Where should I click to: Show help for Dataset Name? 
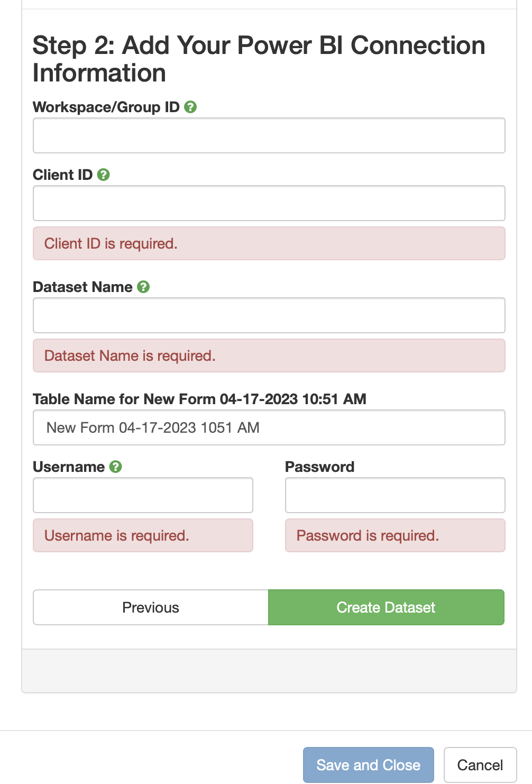(143, 287)
